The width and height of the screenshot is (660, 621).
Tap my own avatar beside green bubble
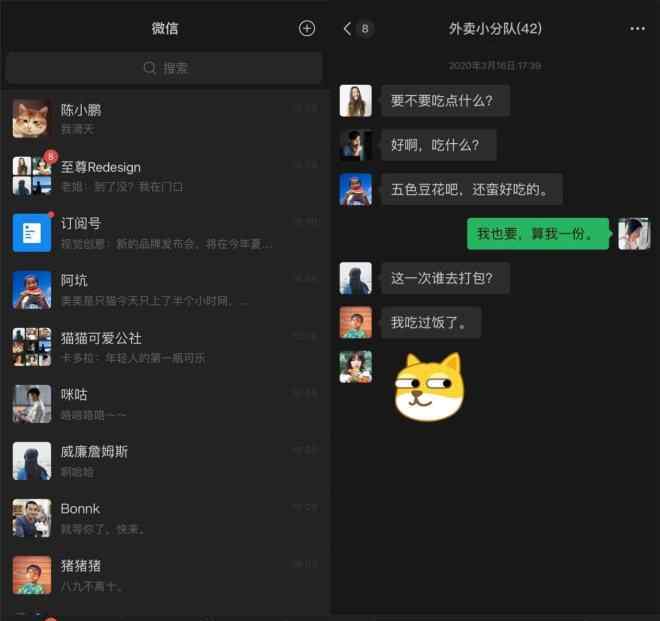(634, 234)
